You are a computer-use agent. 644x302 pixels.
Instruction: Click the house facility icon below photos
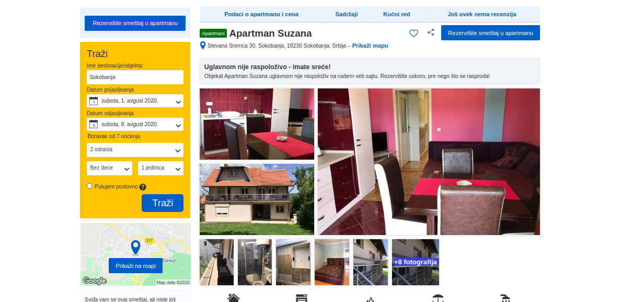click(x=234, y=298)
